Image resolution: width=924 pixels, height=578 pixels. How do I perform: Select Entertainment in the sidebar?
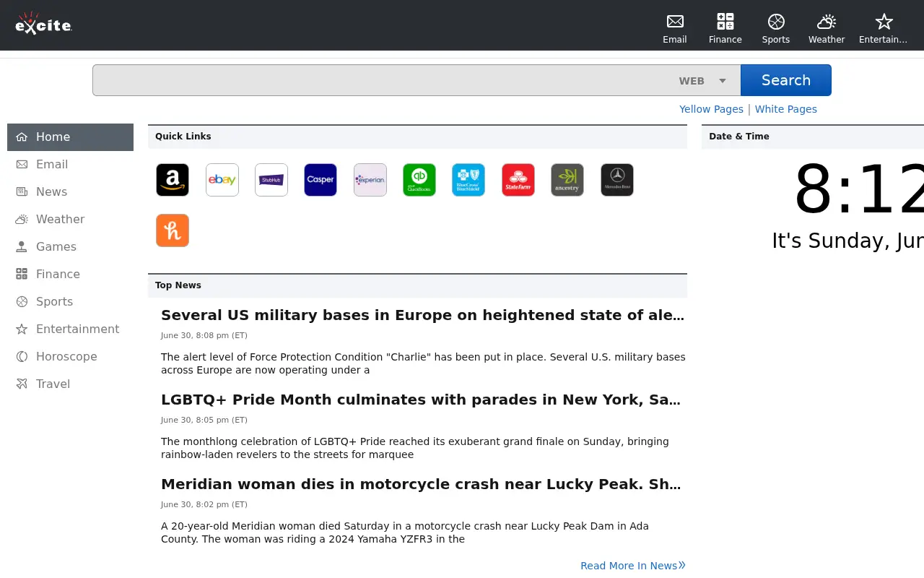click(x=70, y=329)
